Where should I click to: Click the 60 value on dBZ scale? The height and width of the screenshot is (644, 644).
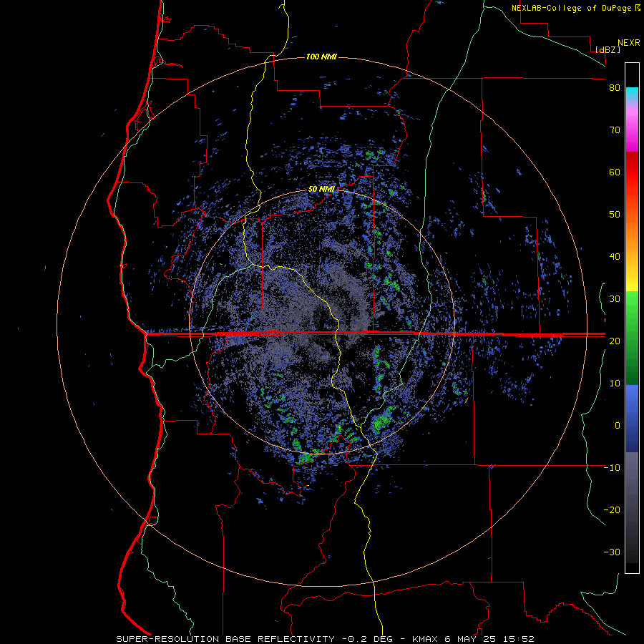tap(615, 172)
